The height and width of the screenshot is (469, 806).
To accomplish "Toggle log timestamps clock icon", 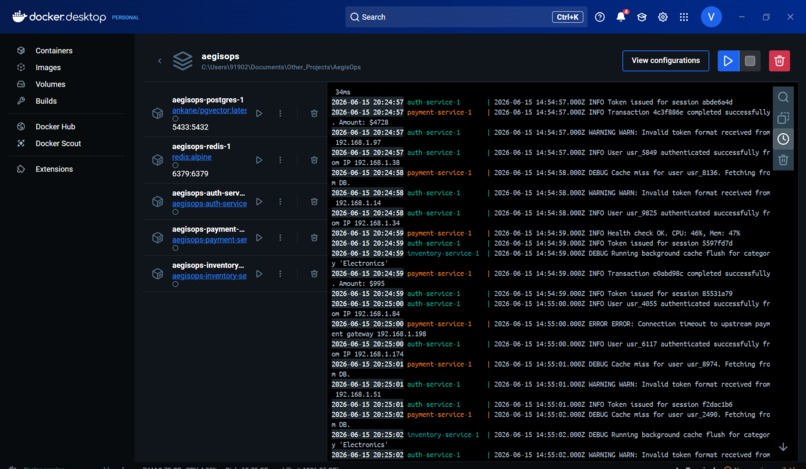I will [783, 139].
